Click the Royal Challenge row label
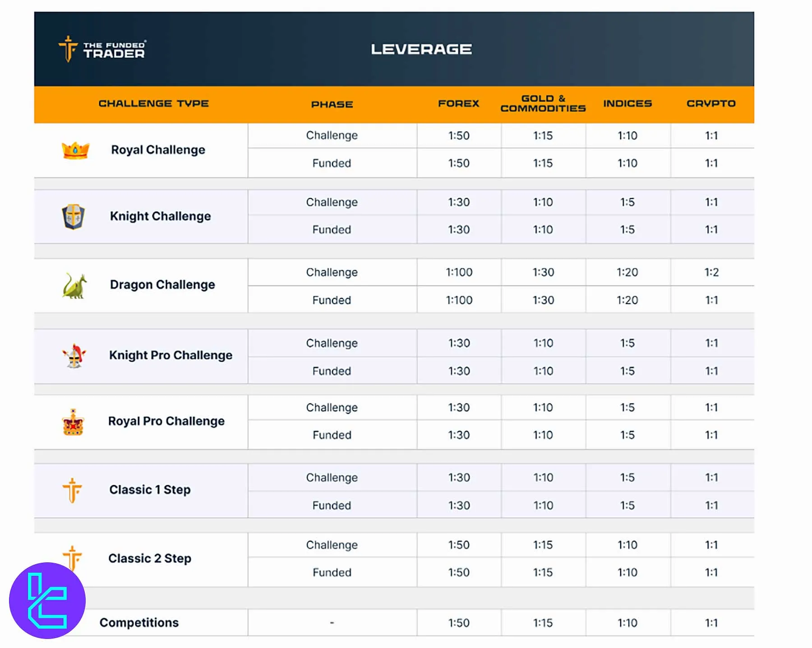812x648 pixels. [x=157, y=150]
